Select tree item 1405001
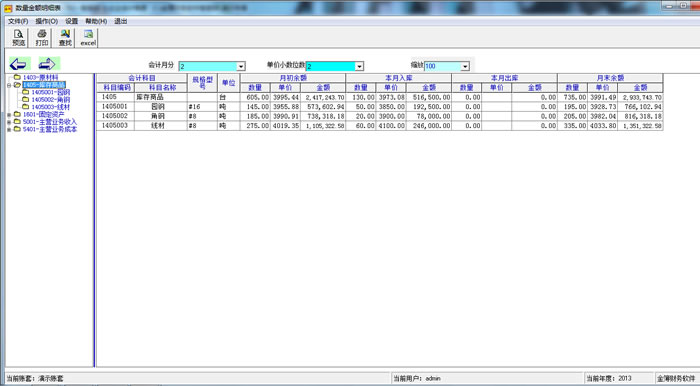Image resolution: width=700 pixels, height=386 pixels. point(50,92)
